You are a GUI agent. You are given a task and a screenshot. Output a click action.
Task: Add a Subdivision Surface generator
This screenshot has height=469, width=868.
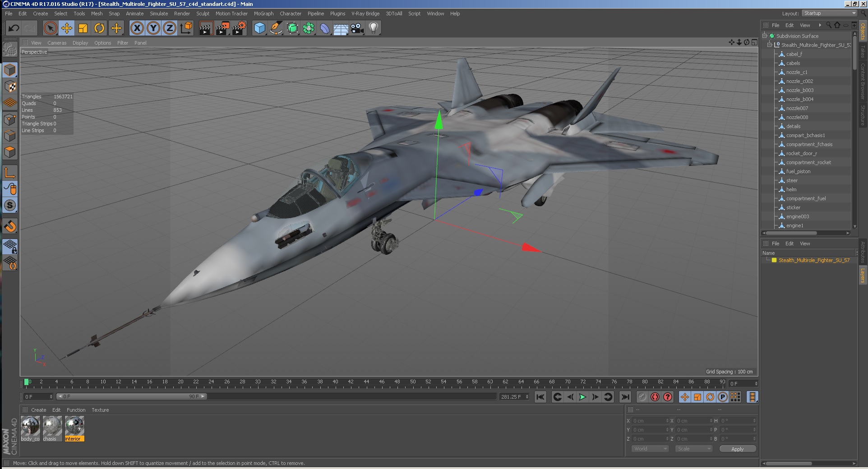[292, 28]
